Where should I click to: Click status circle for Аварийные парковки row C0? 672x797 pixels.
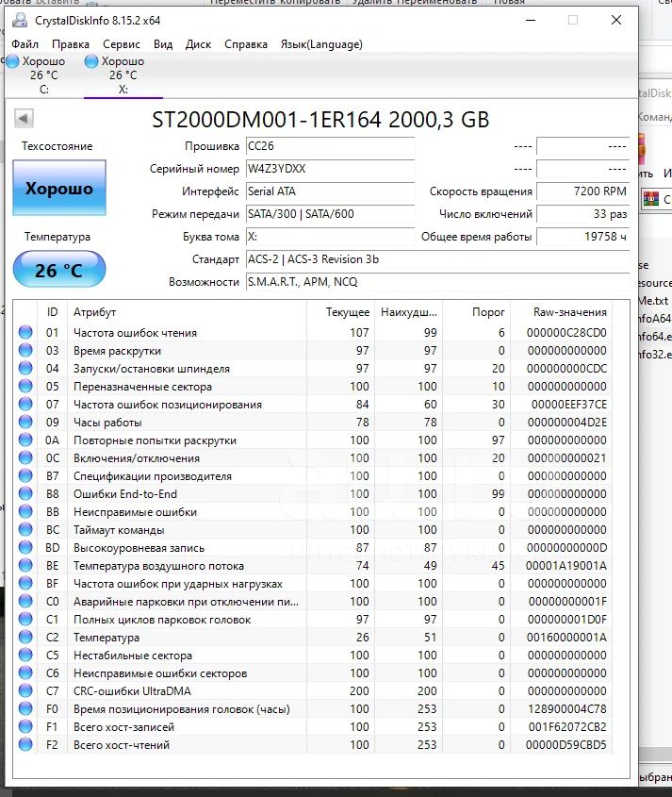(25, 602)
